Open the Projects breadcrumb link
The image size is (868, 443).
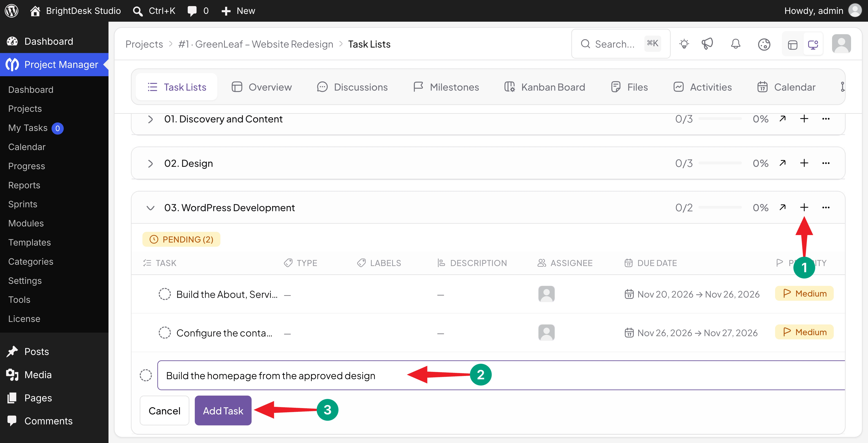coord(144,44)
